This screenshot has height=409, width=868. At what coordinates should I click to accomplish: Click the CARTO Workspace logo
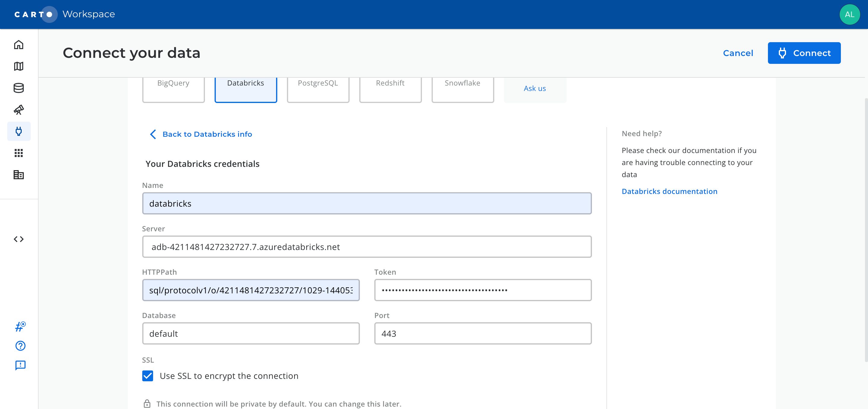click(x=64, y=14)
